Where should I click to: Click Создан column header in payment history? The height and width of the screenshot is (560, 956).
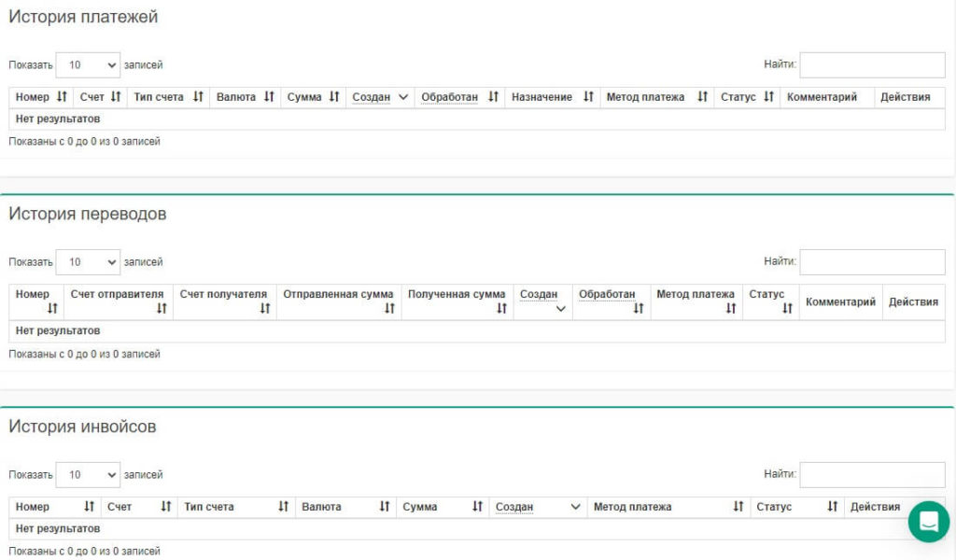coord(371,97)
